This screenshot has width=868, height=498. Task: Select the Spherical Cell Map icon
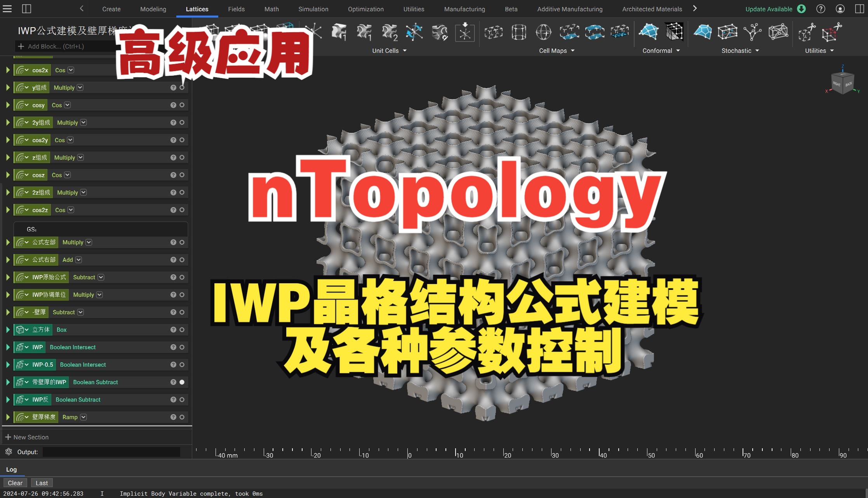543,32
